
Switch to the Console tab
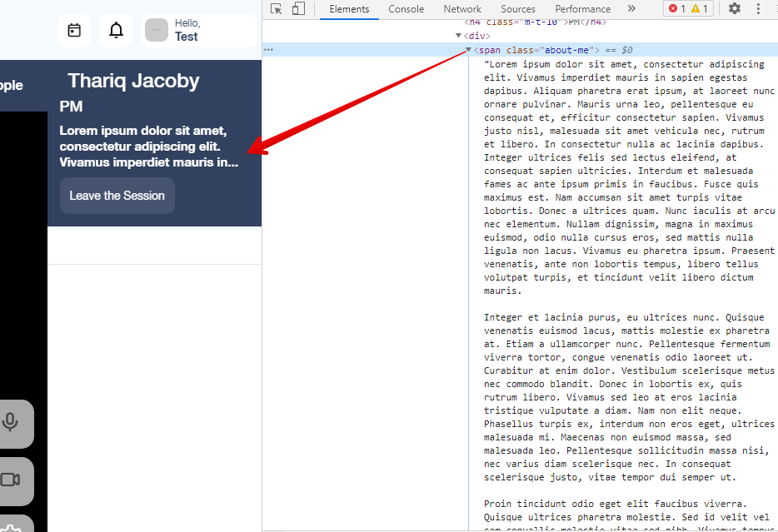(x=406, y=9)
